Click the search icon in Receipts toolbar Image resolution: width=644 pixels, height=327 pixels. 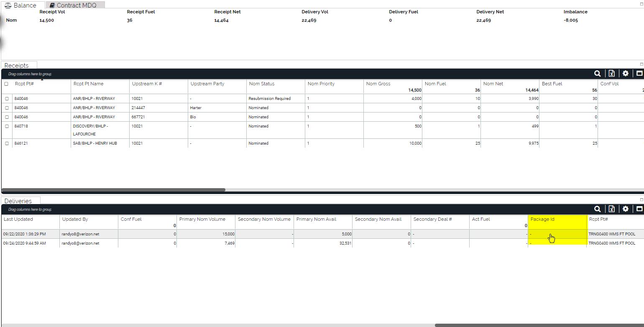(597, 74)
